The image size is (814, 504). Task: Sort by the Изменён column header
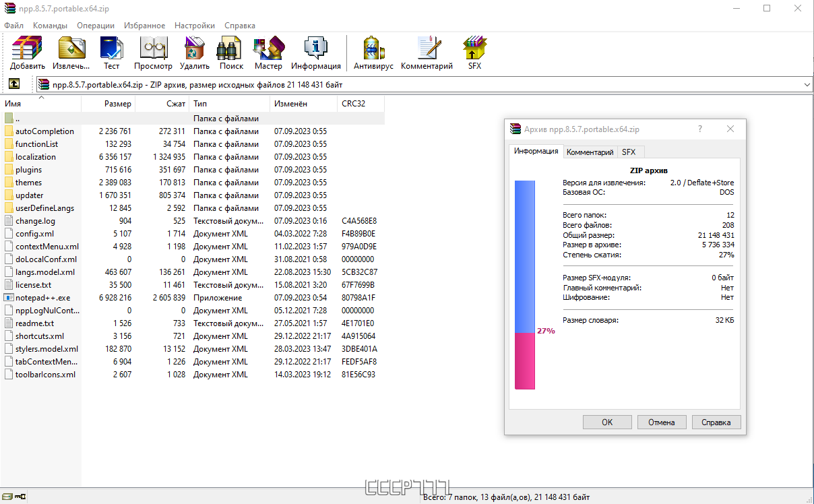coord(303,104)
